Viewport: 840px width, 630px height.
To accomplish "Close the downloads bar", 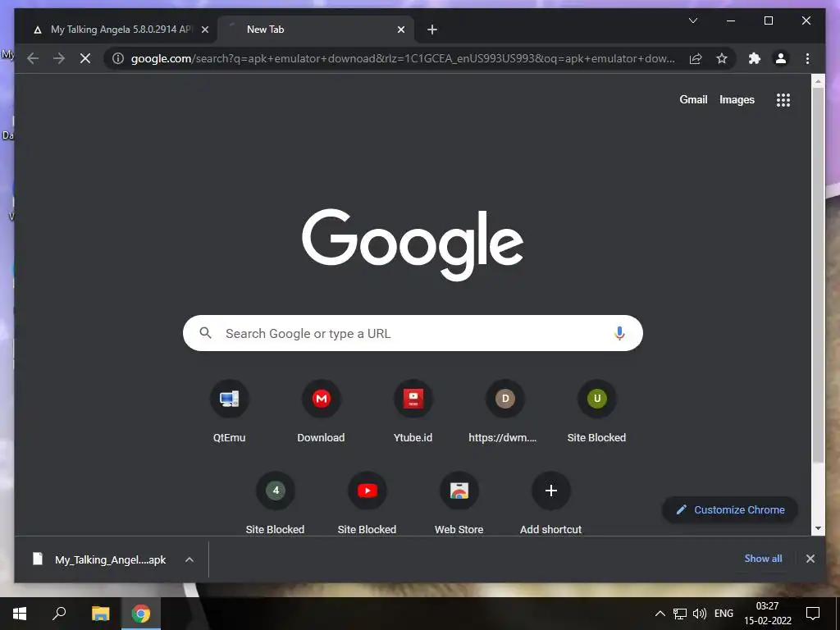I will click(x=810, y=559).
